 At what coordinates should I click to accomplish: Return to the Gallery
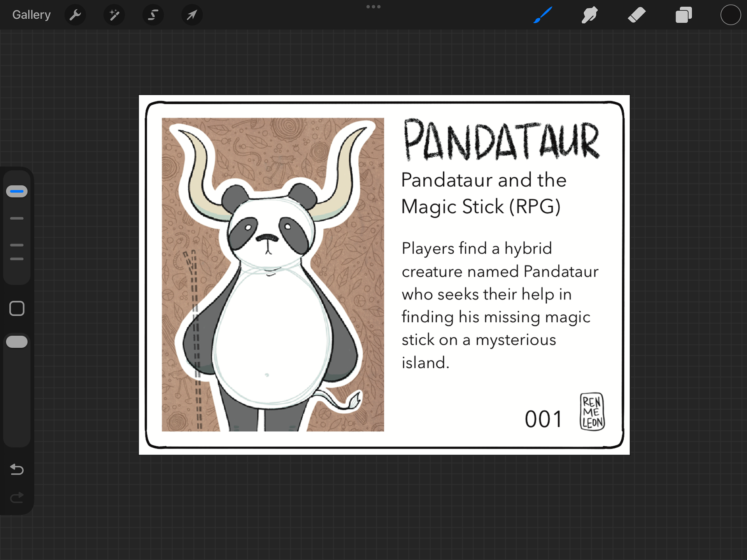(32, 15)
